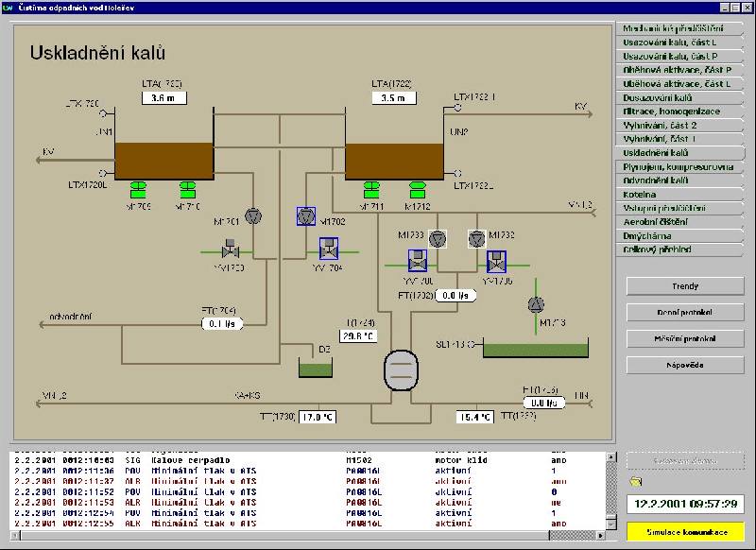Image resolution: width=756 pixels, height=550 pixels.
Task: Click the yellow Simulace komunikace indicator
Action: (685, 533)
